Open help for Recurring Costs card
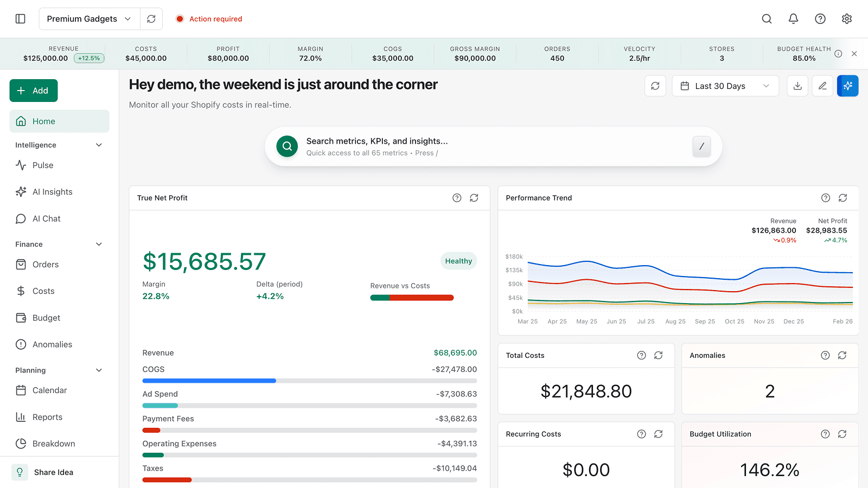Screen dimensions: 868x488 [641, 434]
